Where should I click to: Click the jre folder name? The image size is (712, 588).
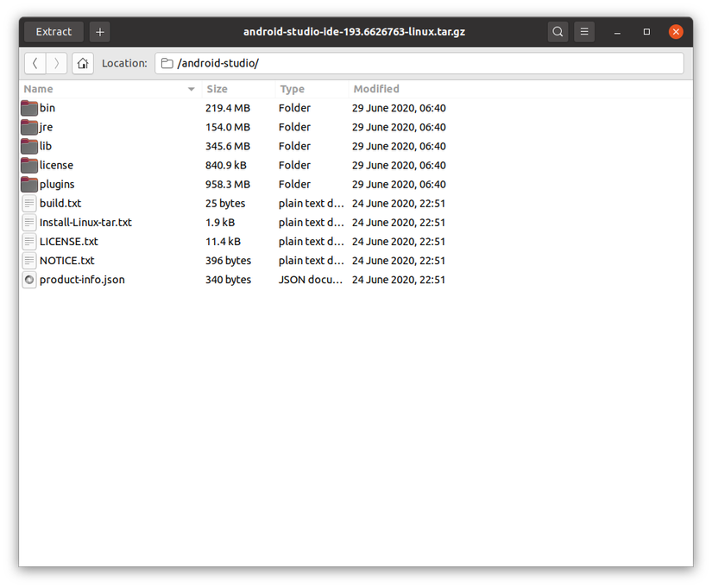[x=46, y=127]
